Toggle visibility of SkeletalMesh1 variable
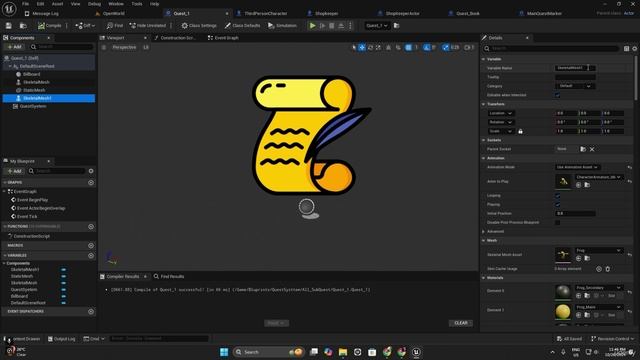 pyautogui.click(x=64, y=270)
